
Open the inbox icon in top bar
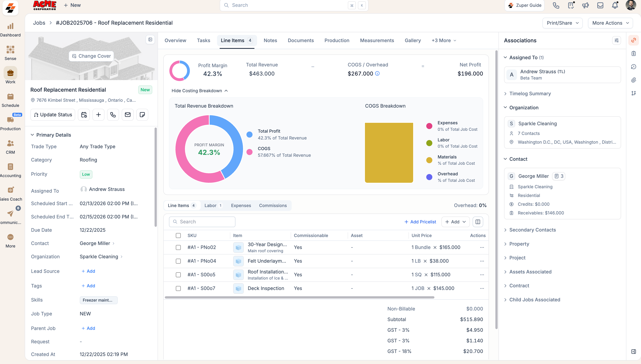click(600, 5)
